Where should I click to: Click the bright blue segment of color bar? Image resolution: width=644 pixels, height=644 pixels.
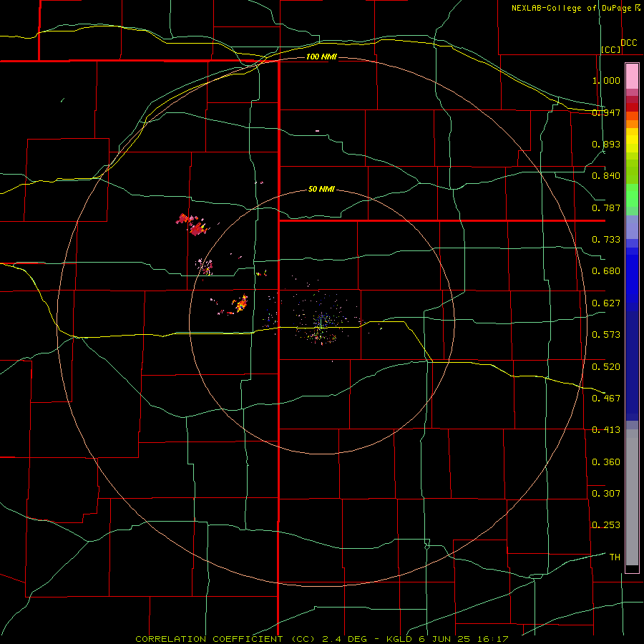632,279
